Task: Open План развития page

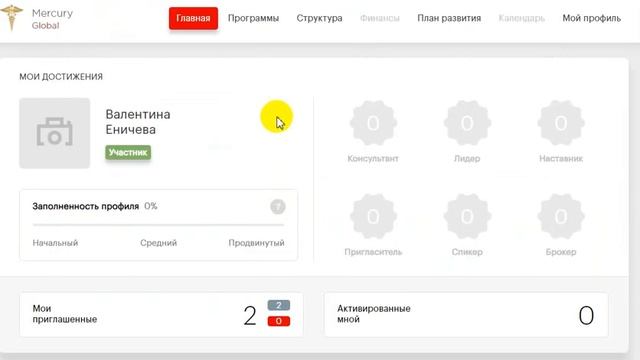Action: pos(449,18)
